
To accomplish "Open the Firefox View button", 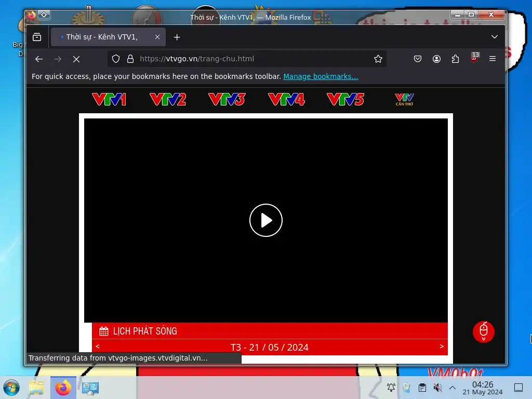I will coord(37,37).
